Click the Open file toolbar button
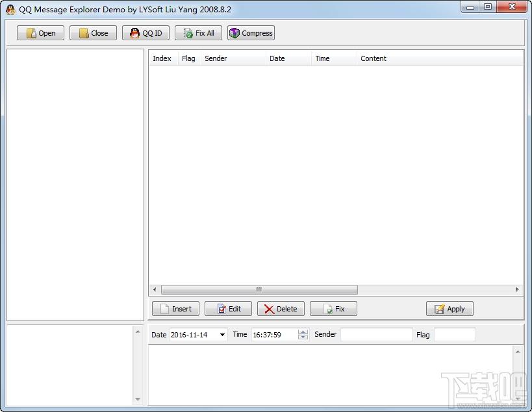 [x=40, y=33]
